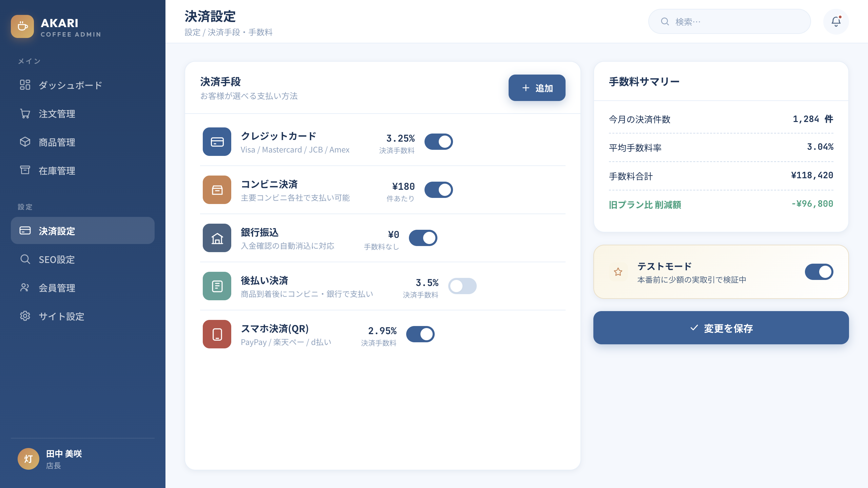868x488 pixels.
Task: Click the blue credit card method icon
Action: click(x=217, y=142)
